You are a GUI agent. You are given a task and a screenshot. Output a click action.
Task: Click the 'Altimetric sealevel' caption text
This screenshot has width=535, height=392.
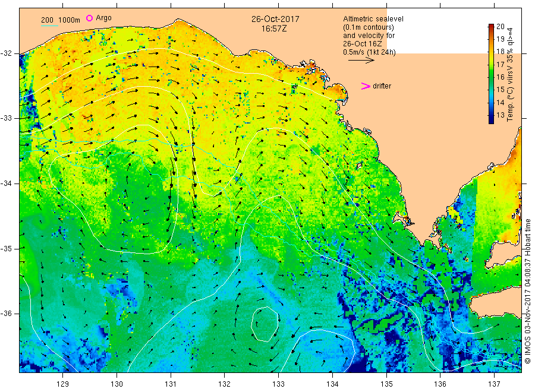coord(373,19)
